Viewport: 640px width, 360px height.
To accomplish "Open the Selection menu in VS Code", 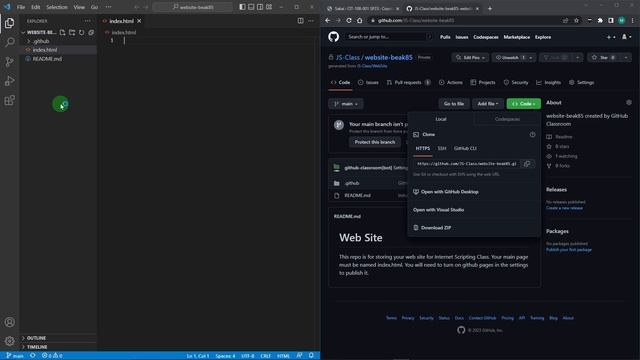I will [x=57, y=7].
